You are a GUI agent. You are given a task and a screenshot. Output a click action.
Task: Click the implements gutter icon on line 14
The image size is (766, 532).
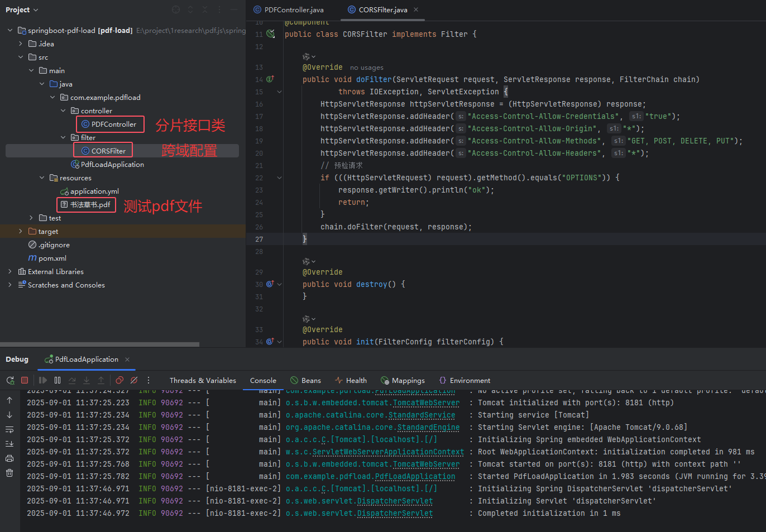pos(270,79)
